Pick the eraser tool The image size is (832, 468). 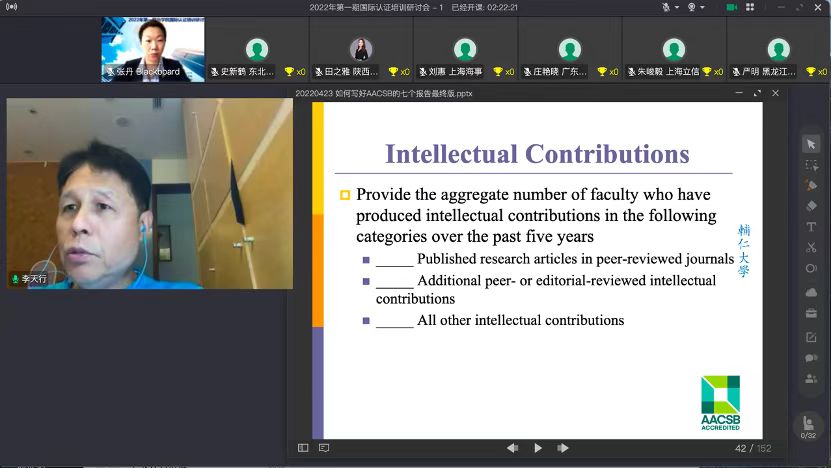(811, 206)
